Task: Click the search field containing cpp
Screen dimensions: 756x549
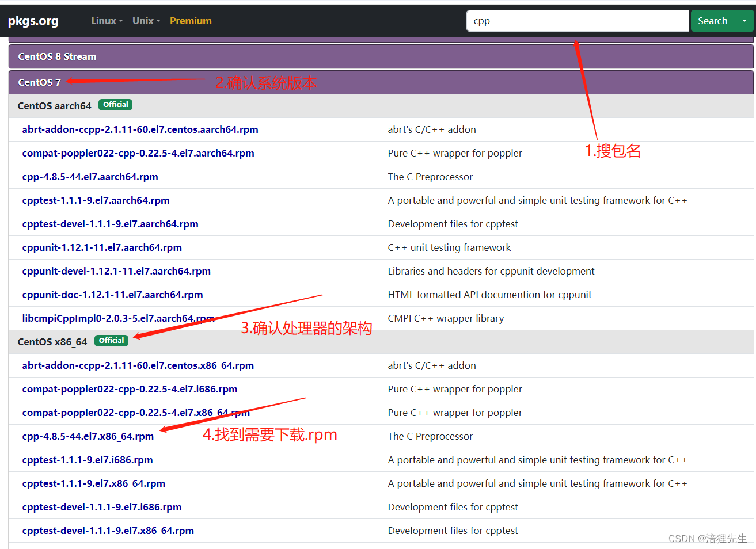Action: [x=578, y=21]
